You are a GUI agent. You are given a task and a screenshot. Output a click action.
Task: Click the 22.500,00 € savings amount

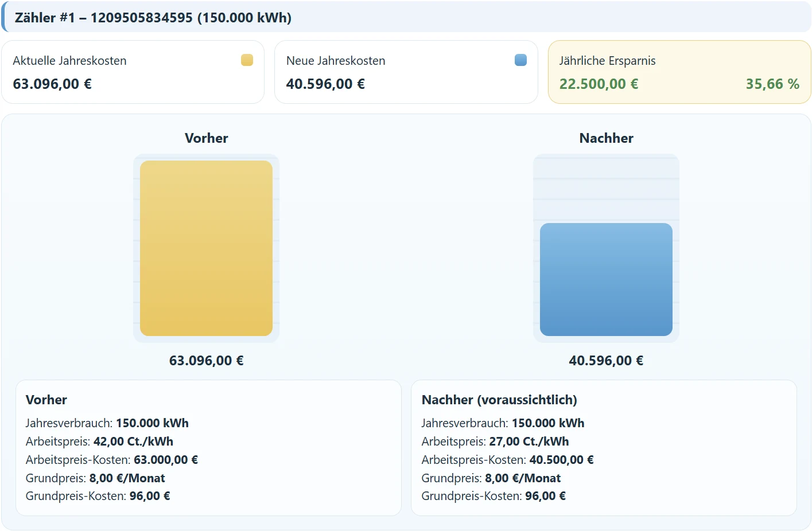[599, 84]
